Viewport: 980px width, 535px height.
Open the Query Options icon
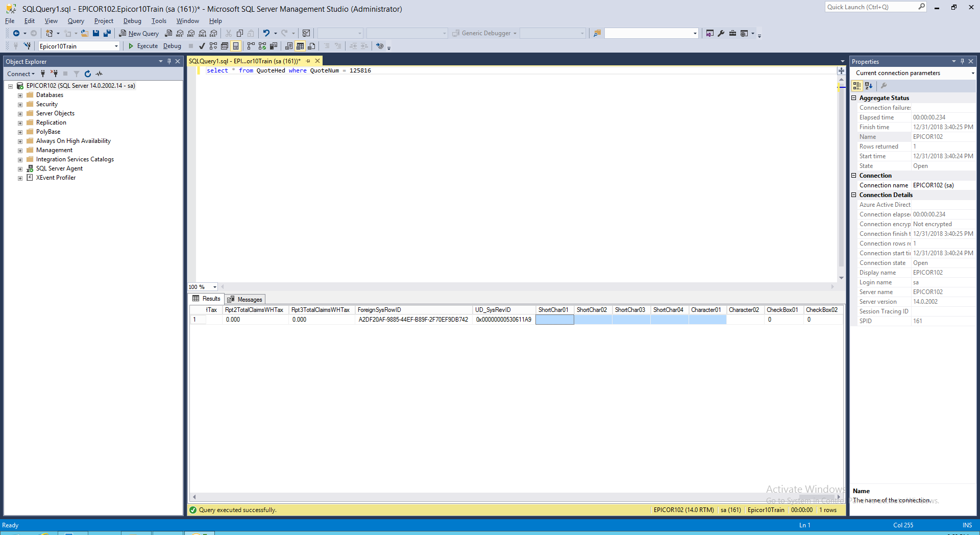pos(225,46)
